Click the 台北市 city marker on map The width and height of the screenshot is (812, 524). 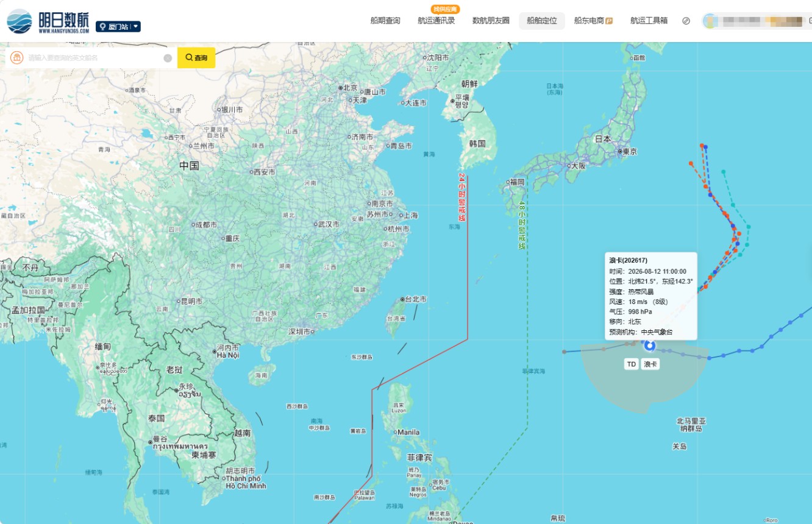point(403,299)
